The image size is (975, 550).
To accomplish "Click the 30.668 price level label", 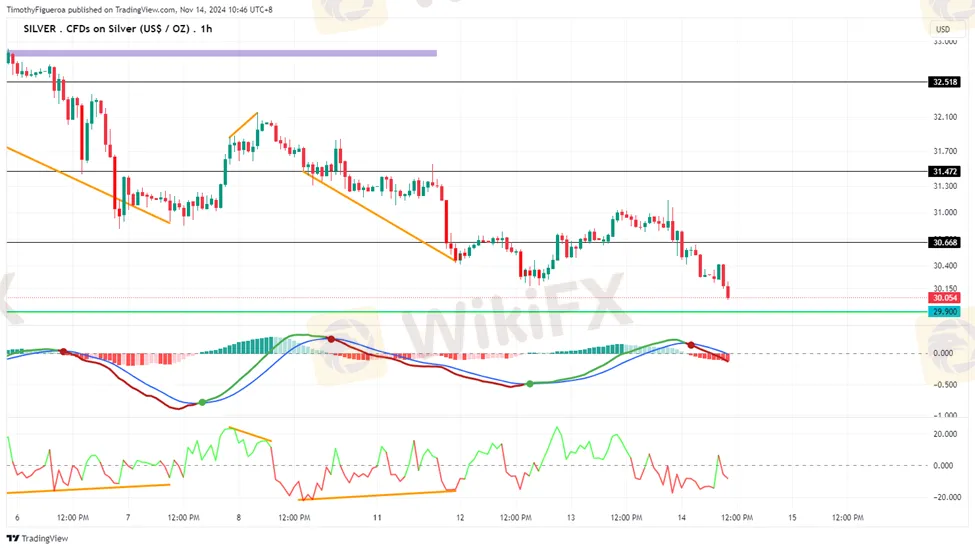I will (945, 242).
